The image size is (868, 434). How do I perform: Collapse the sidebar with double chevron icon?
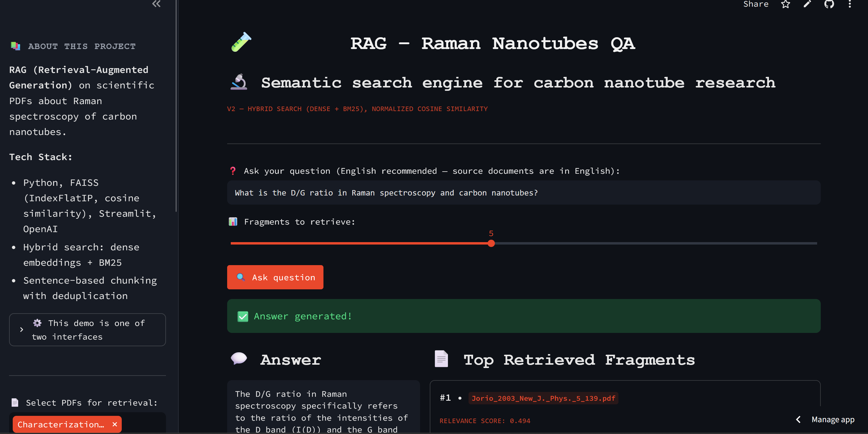tap(156, 4)
